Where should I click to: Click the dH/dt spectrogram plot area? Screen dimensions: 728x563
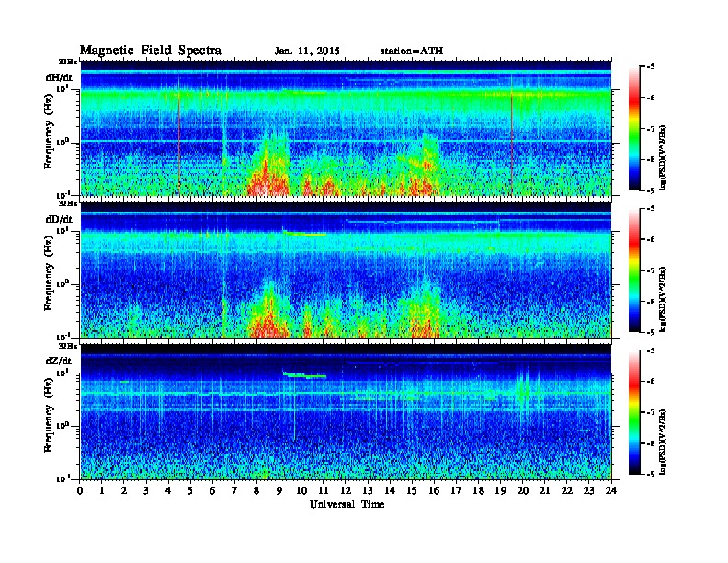coord(346,128)
